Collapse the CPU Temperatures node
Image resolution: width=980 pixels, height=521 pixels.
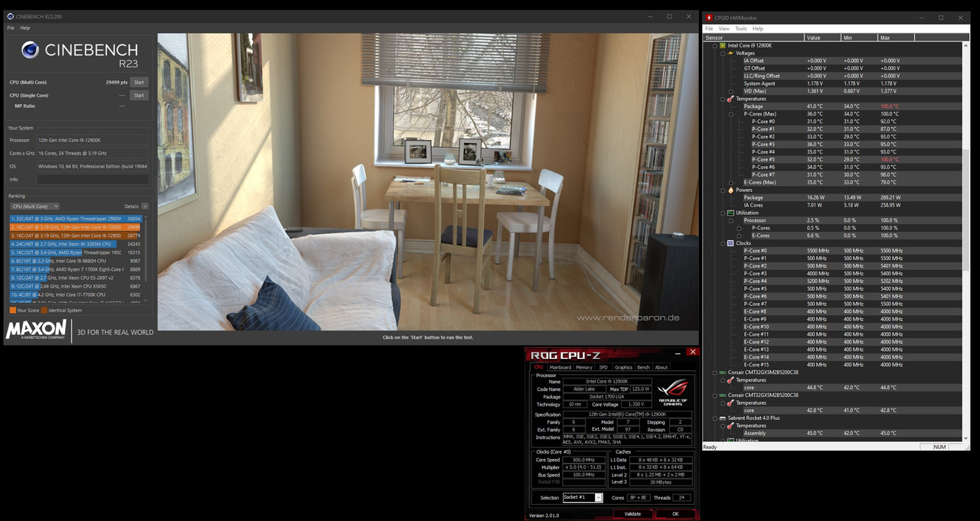(722, 99)
